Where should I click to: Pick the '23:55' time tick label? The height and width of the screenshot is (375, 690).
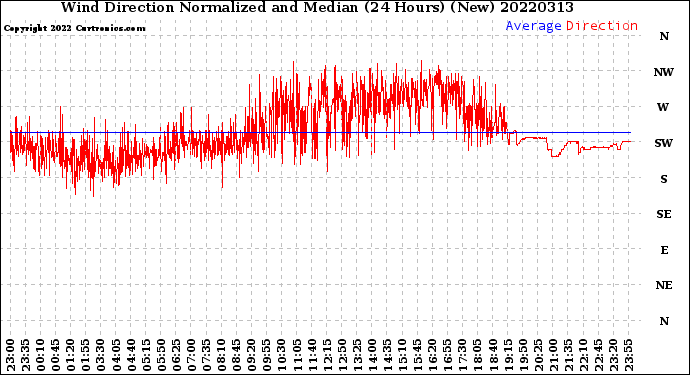(628, 355)
